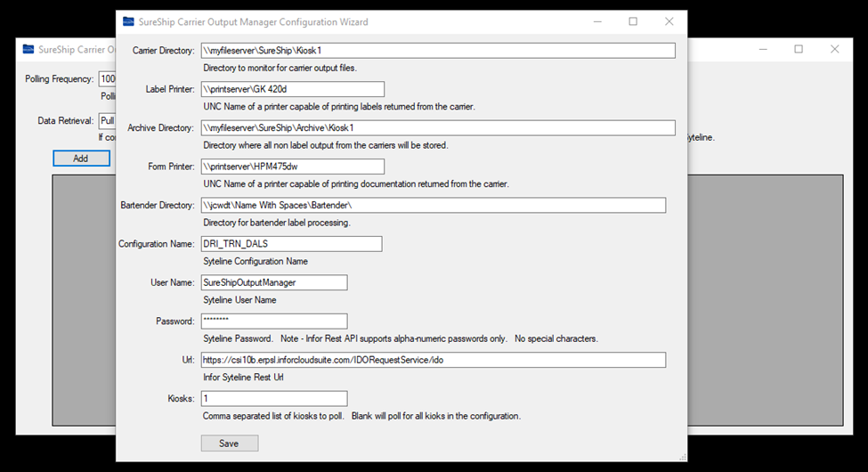Click the Bartender Directory input
The width and height of the screenshot is (868, 472).
(x=433, y=206)
